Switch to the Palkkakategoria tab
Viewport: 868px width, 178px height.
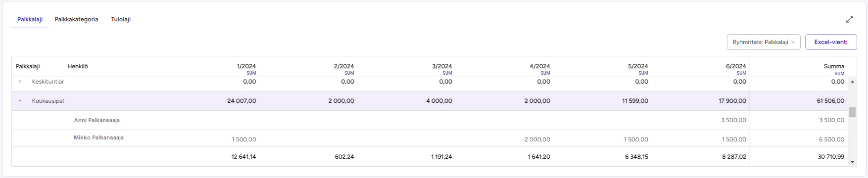[x=76, y=19]
